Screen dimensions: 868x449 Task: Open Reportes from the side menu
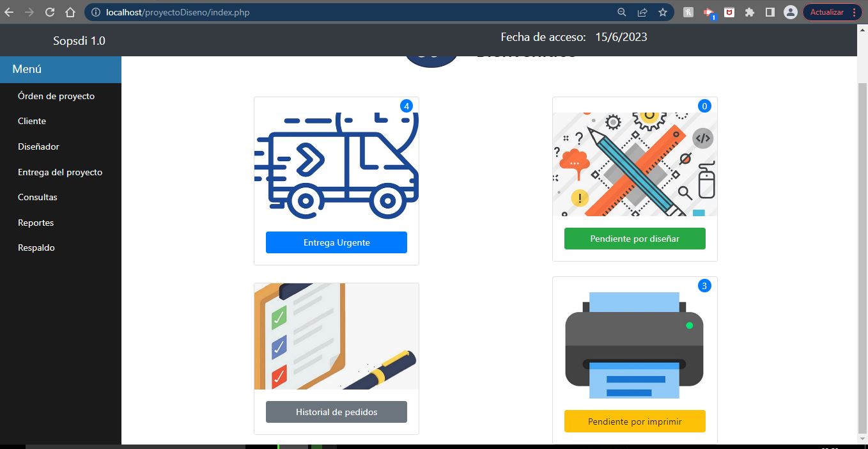coord(36,223)
